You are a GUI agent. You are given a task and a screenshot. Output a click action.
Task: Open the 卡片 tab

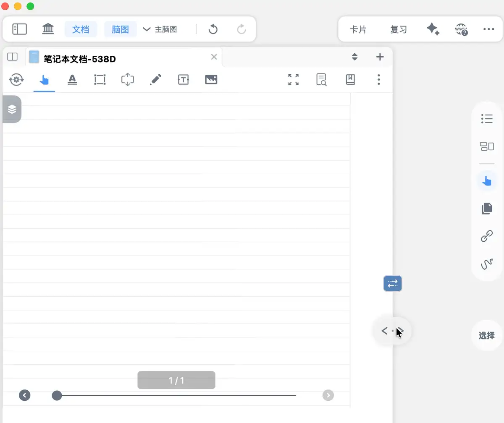click(x=358, y=29)
